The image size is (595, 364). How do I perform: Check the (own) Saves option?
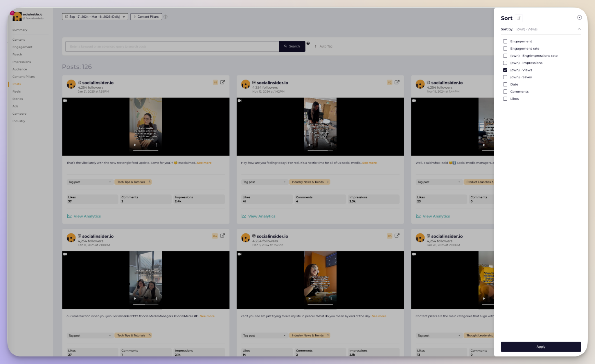(x=505, y=77)
